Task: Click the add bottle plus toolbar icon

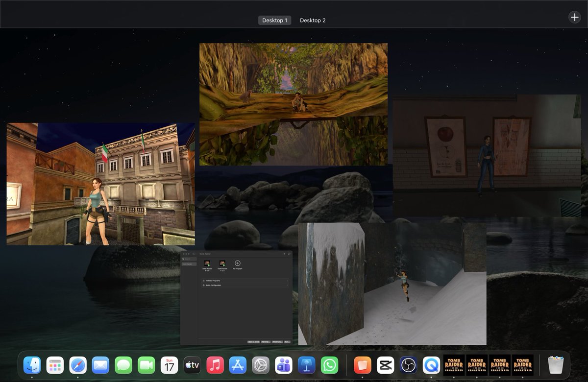Action: tap(284, 254)
